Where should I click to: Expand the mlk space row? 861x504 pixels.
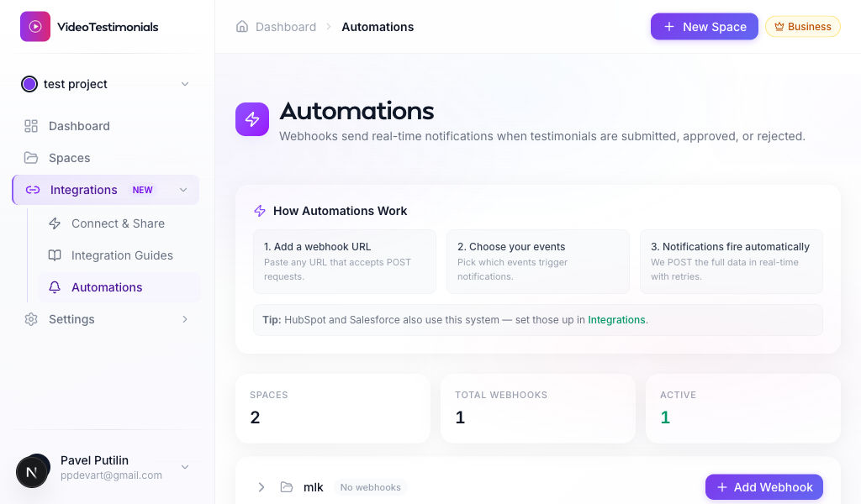(x=261, y=487)
